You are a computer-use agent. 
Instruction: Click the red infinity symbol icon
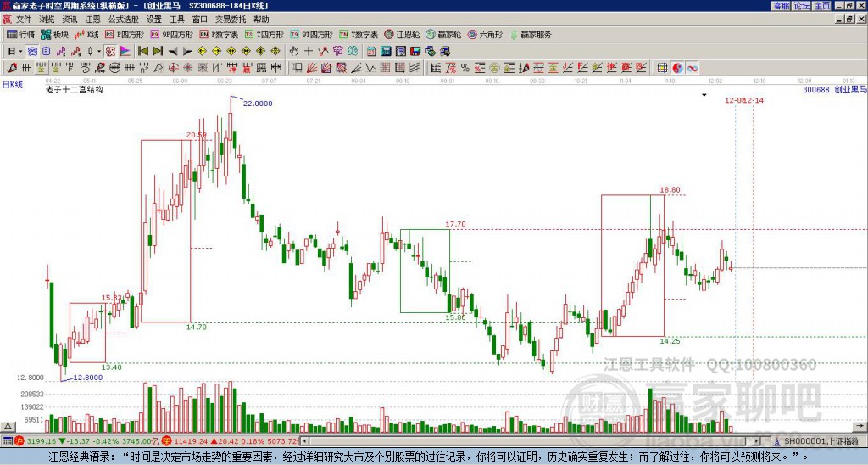692,68
